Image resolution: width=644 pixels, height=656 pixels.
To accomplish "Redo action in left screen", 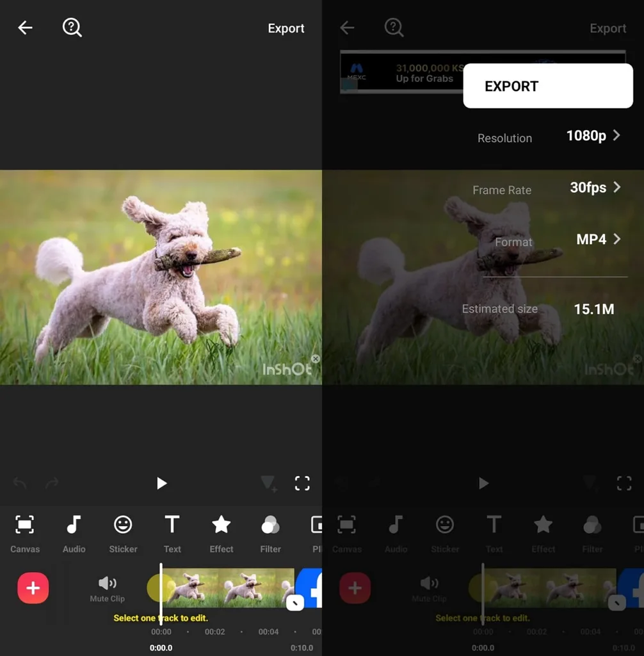I will point(52,483).
